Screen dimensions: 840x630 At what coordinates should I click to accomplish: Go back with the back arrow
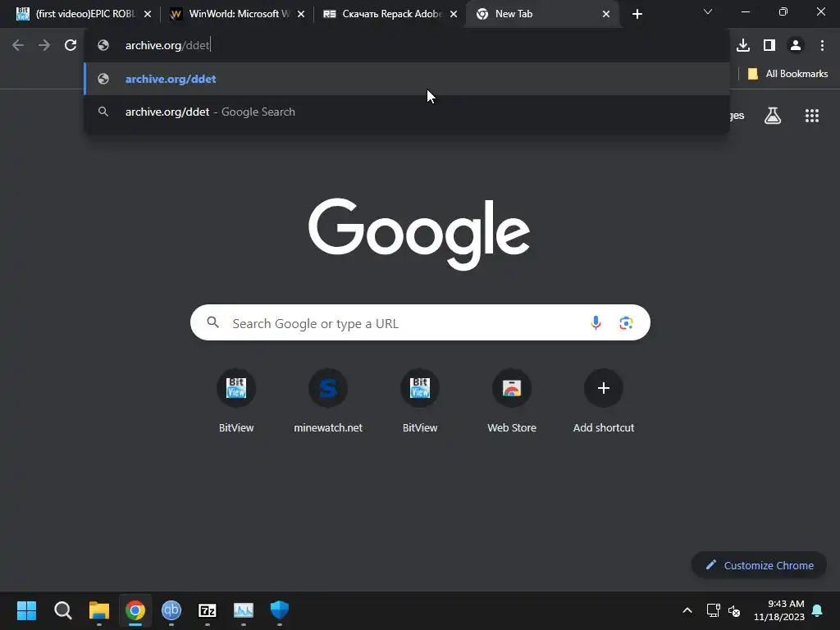pyautogui.click(x=18, y=46)
